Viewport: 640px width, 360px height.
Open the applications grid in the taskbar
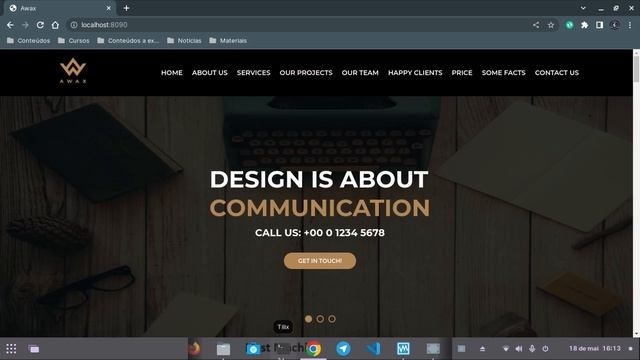11,349
